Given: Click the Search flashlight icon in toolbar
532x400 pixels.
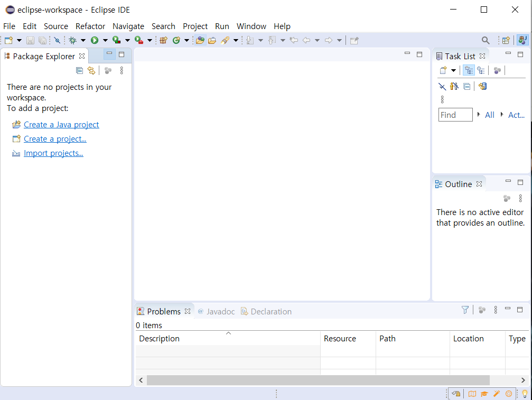Looking at the screenshot, I should pyautogui.click(x=225, y=40).
